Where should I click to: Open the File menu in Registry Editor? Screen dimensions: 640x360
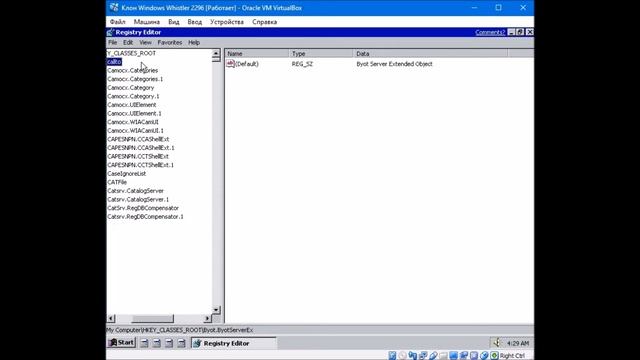(112, 42)
